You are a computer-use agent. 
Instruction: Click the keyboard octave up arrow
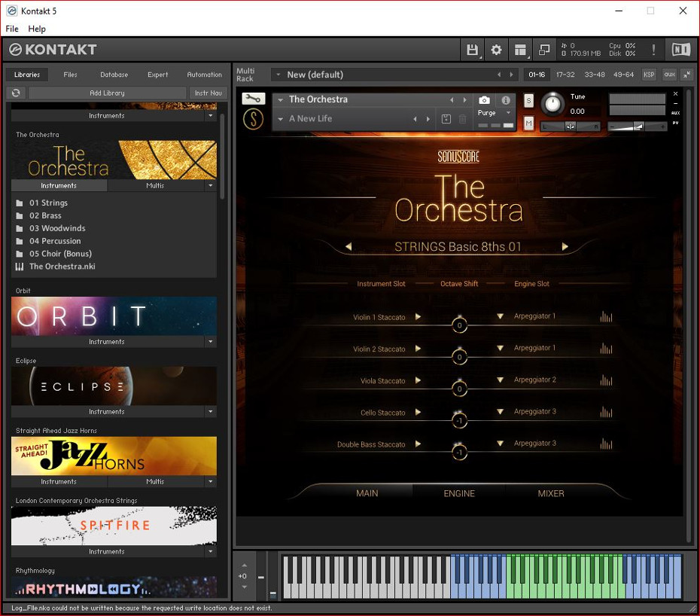[244, 566]
